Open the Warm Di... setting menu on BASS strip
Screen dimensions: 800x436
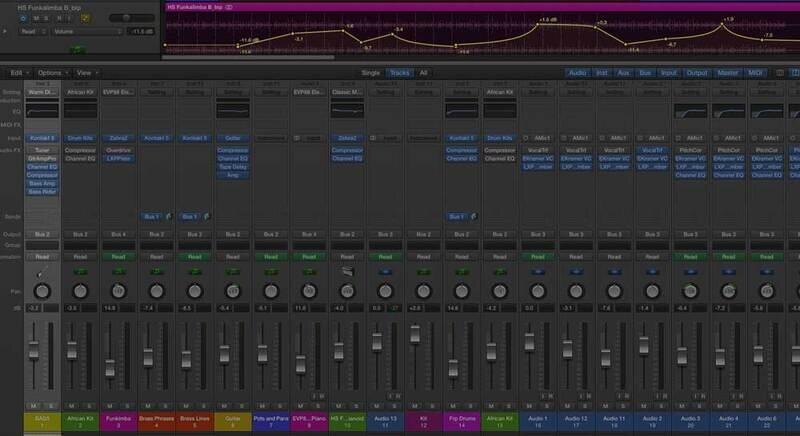click(x=42, y=92)
